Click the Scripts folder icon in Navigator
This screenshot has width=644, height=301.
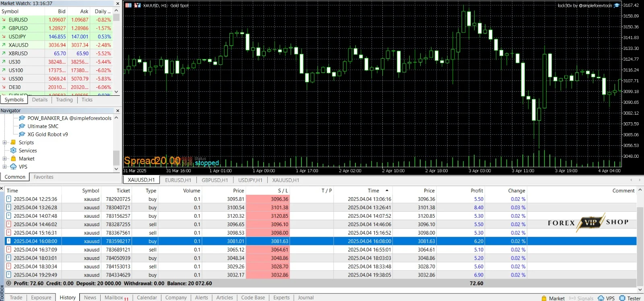[13, 142]
